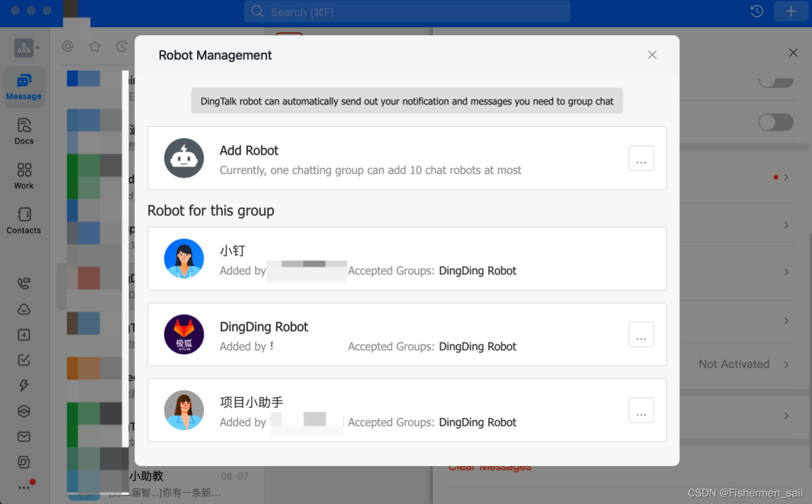Open options for the 项目小助手 robot
This screenshot has width=812, height=504.
[641, 410]
